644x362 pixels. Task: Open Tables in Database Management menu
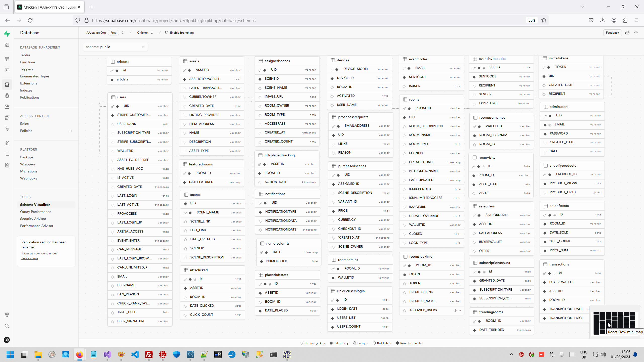(25, 55)
